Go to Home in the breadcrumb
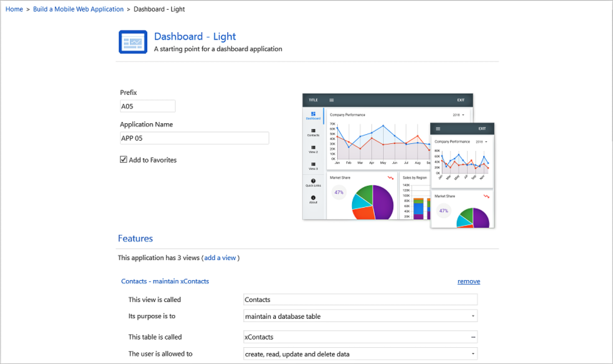The width and height of the screenshot is (613, 364). coord(14,9)
